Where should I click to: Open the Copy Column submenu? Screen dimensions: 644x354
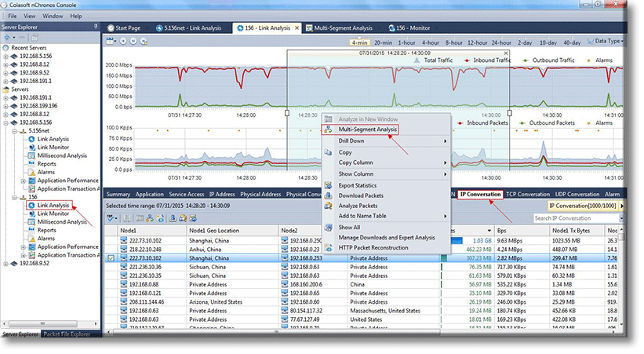pyautogui.click(x=386, y=162)
